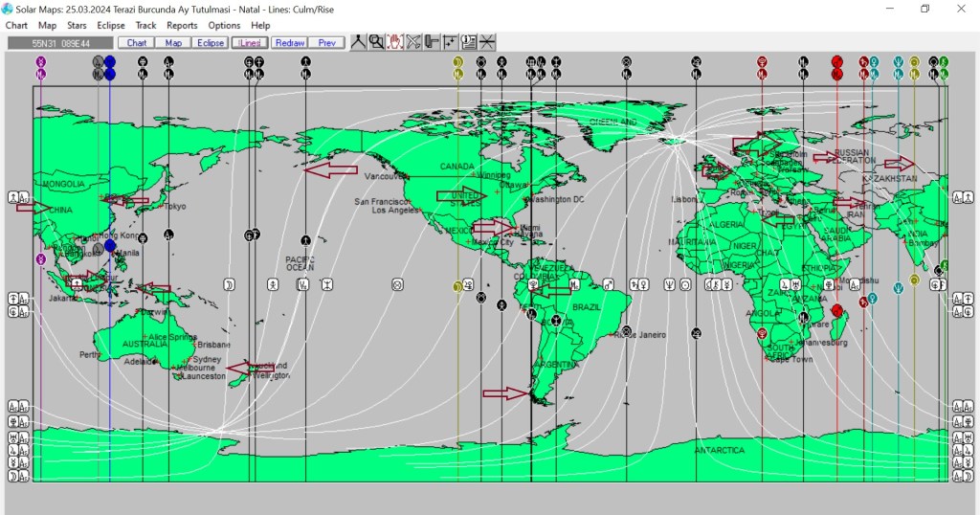This screenshot has width=980, height=515.
Task: Click the Moon glyph box over Pacific
Action: [229, 284]
